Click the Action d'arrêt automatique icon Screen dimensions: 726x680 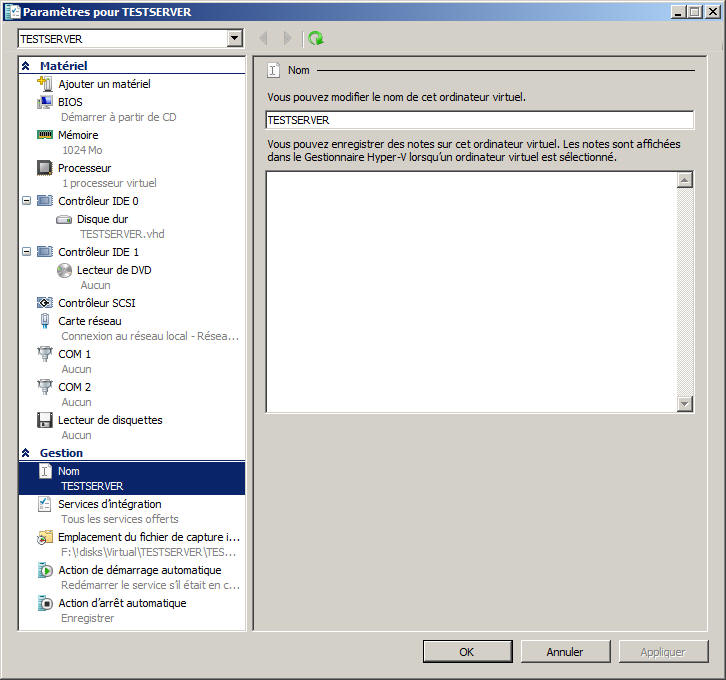pos(44,603)
